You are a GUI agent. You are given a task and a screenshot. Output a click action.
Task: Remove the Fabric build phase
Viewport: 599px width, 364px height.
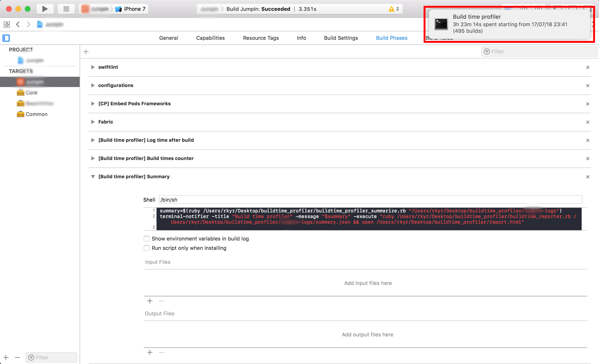tap(588, 122)
